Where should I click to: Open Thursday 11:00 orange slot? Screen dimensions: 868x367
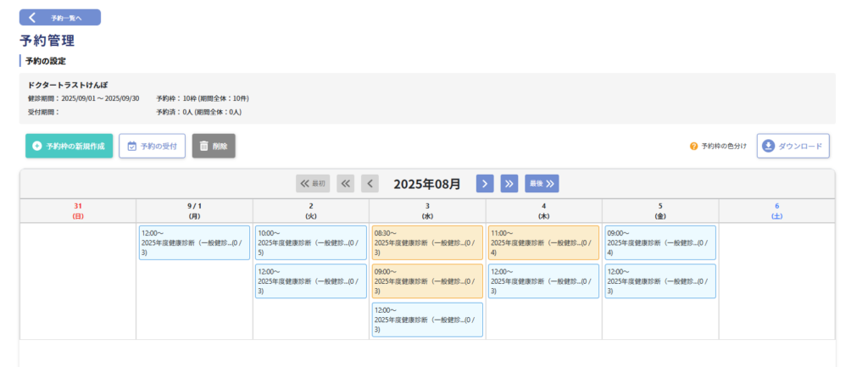(543, 242)
